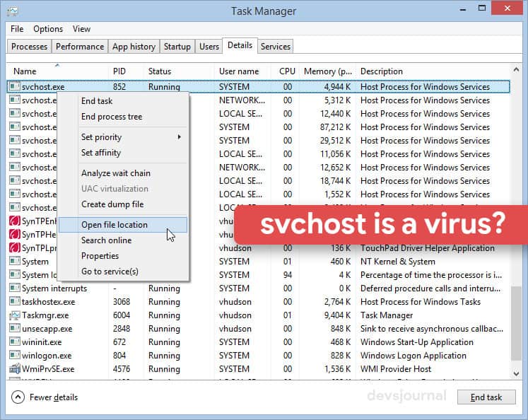Click the Task Manager icon in title bar

pyautogui.click(x=13, y=11)
